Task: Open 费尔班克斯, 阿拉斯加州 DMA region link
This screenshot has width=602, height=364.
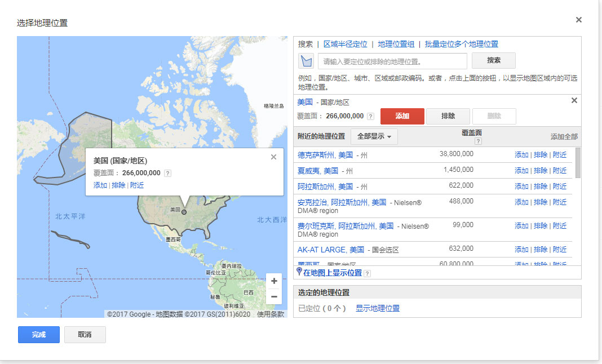Action: (x=346, y=226)
